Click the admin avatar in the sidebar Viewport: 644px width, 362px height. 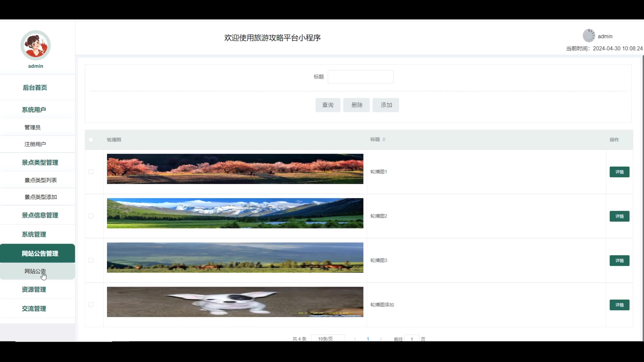tap(36, 45)
